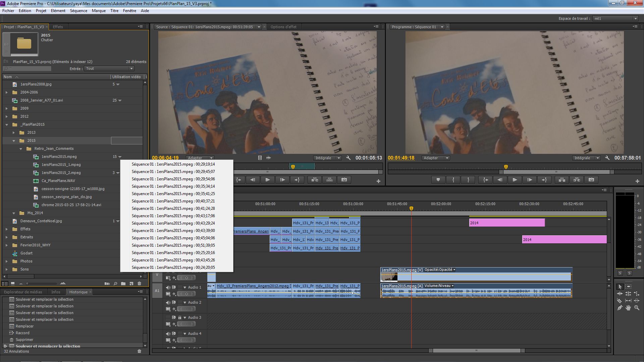Open the Espace de travail mt1 dropdown

[x=615, y=18]
